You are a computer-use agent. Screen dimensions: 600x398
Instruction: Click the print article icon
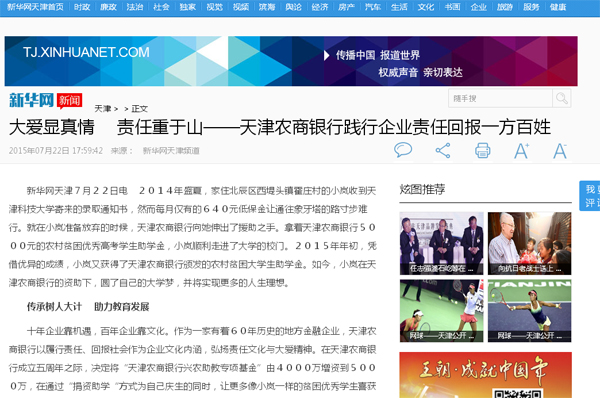(x=483, y=150)
